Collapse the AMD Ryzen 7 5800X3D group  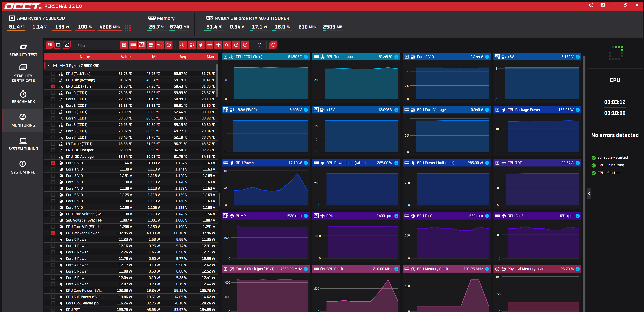tap(48, 66)
